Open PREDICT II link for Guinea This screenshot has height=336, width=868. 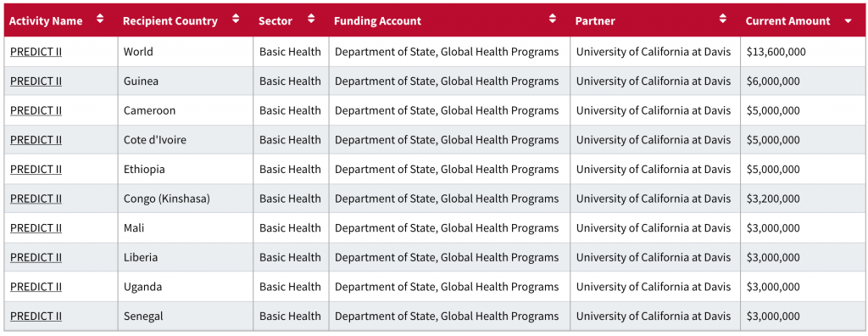(36, 81)
